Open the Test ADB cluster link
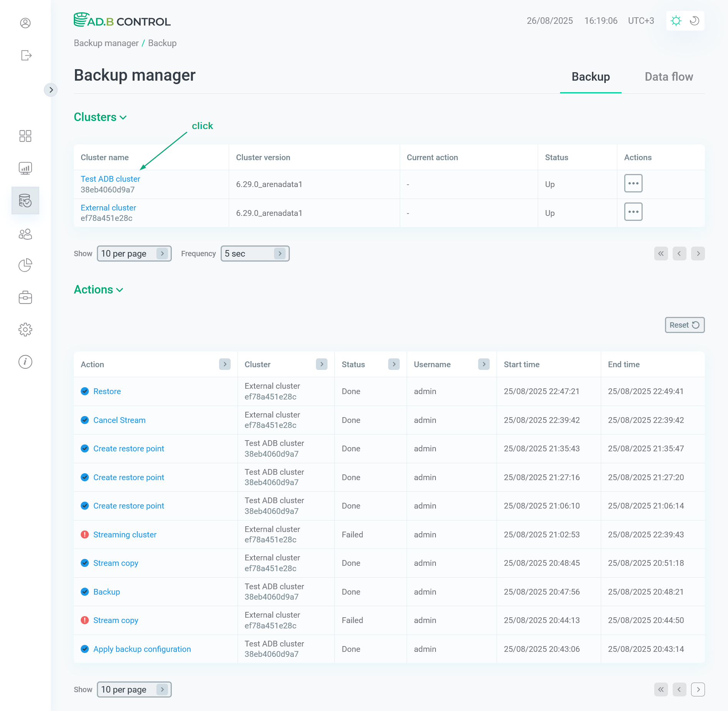The width and height of the screenshot is (728, 711). [x=110, y=179]
